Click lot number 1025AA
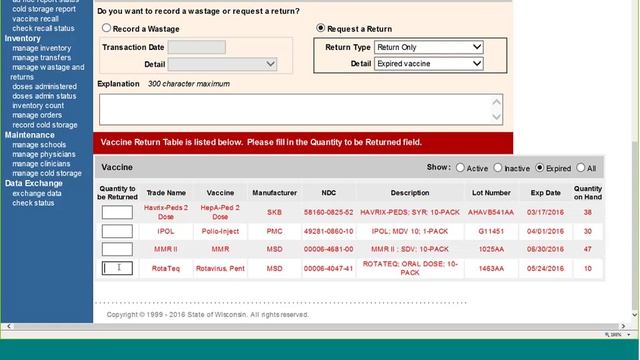 (x=491, y=249)
